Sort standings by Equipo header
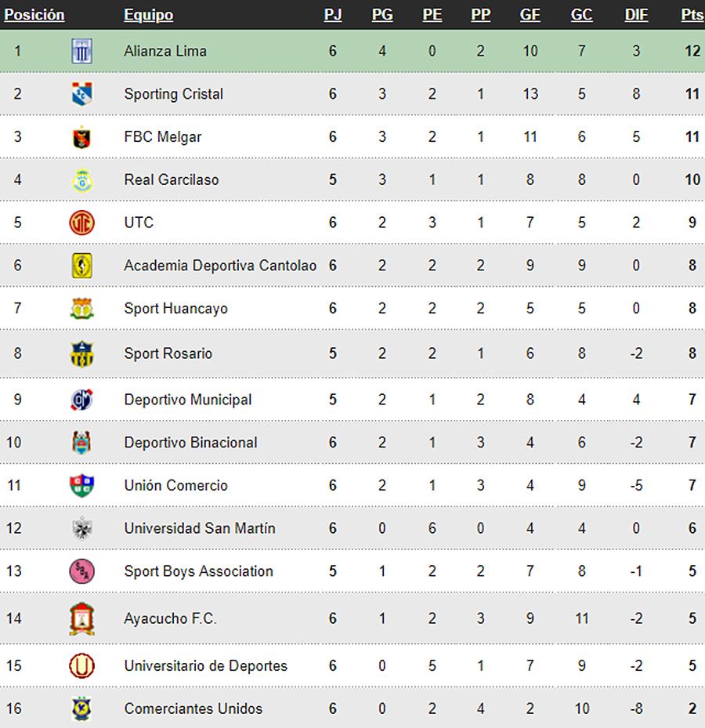This screenshot has width=705, height=728. point(149,15)
